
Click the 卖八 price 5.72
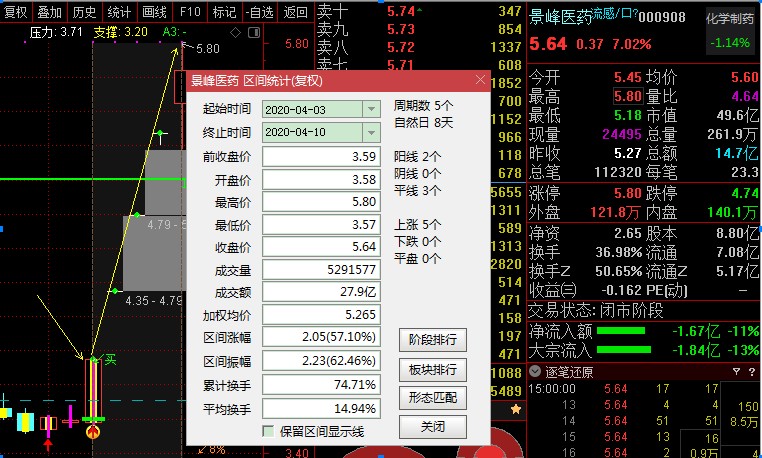click(401, 47)
